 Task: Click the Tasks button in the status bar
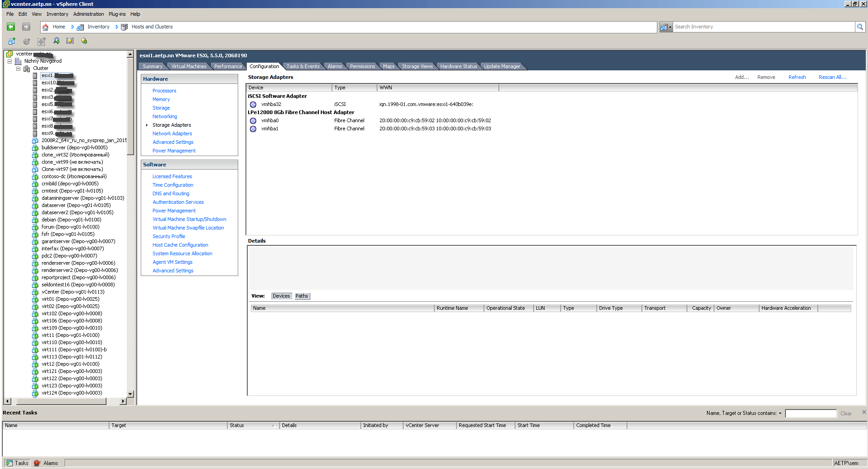point(17,463)
